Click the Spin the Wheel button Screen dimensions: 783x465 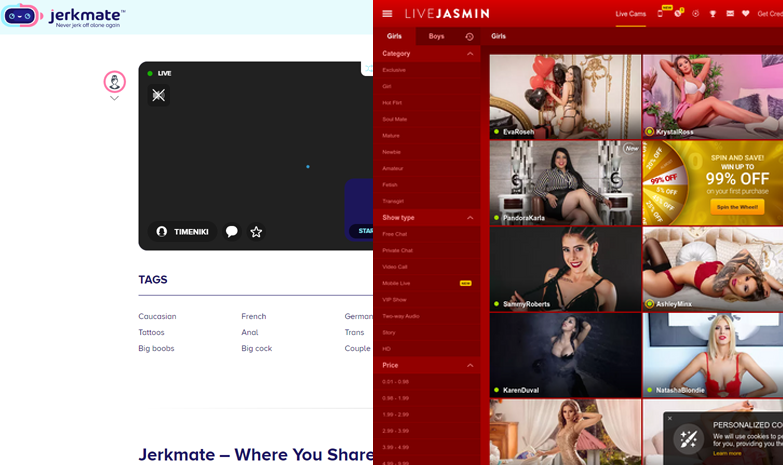737,207
